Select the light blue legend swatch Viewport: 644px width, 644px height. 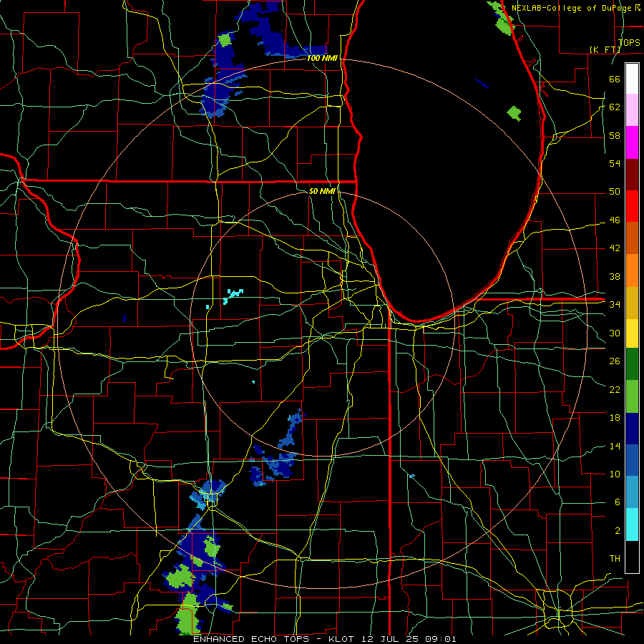[x=632, y=492]
